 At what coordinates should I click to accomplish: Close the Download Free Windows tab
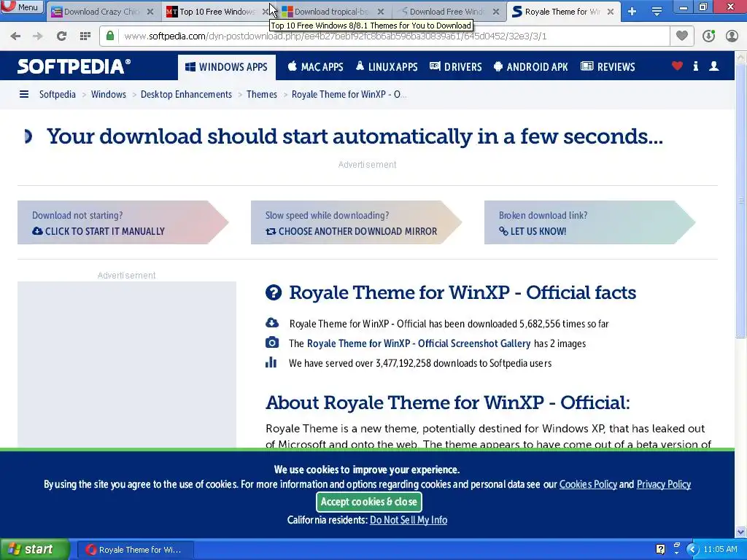pyautogui.click(x=496, y=12)
